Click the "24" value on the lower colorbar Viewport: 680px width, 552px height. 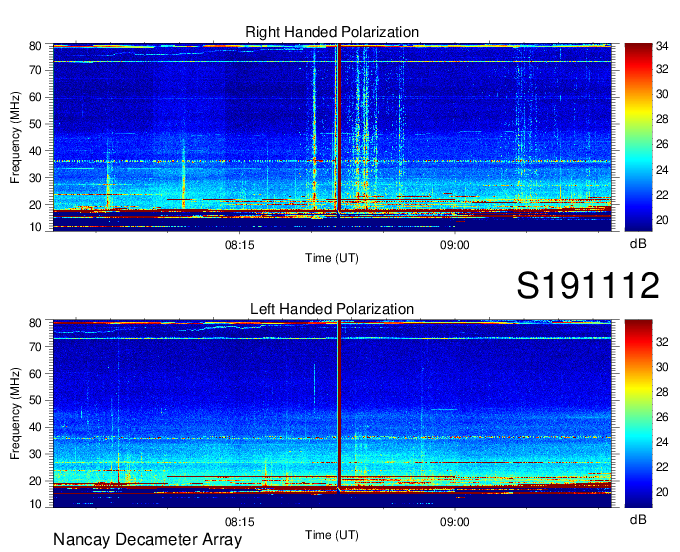click(662, 442)
